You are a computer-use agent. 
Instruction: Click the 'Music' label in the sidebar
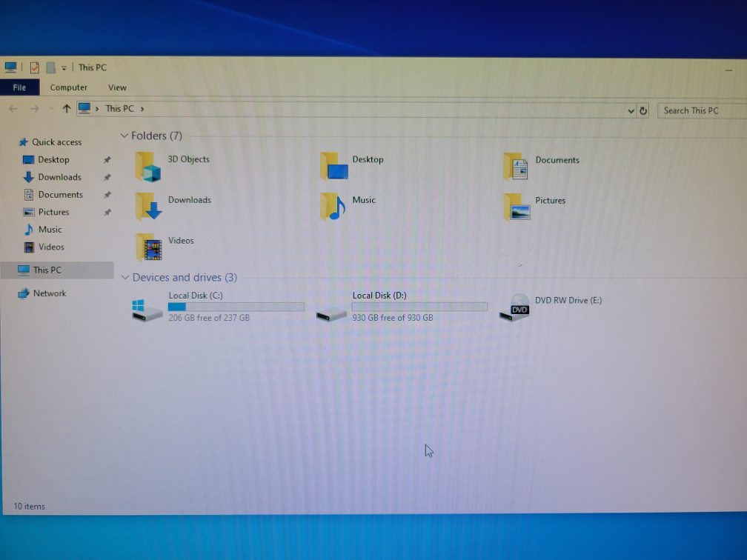[50, 230]
